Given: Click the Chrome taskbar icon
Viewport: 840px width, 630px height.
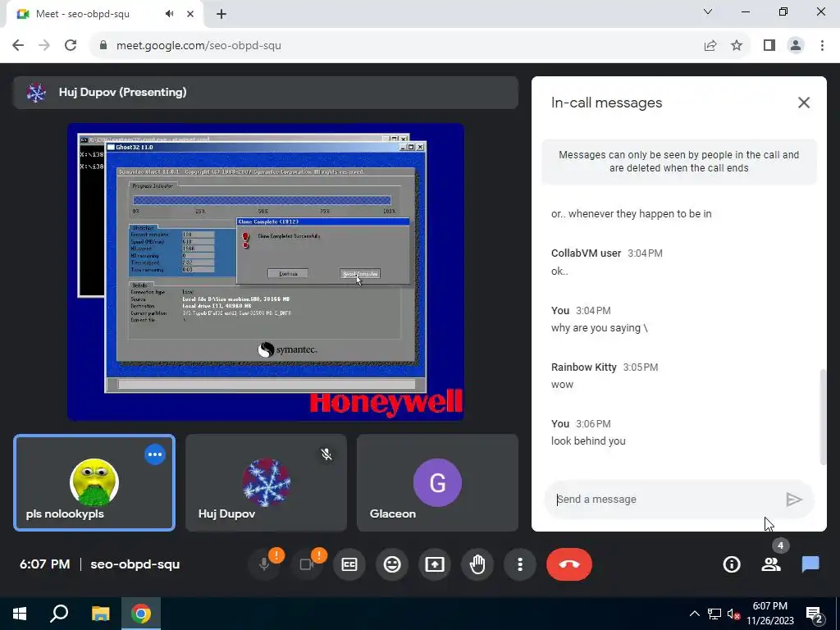Looking at the screenshot, I should pyautogui.click(x=141, y=614).
